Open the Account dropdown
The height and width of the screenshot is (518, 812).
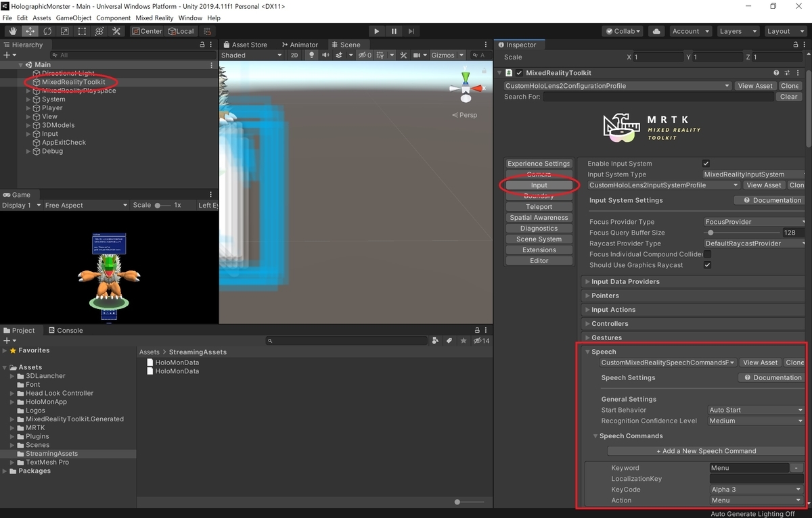coord(690,31)
